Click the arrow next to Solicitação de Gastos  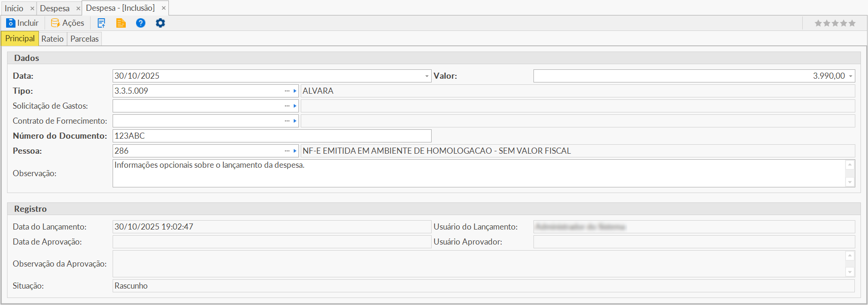[295, 106]
